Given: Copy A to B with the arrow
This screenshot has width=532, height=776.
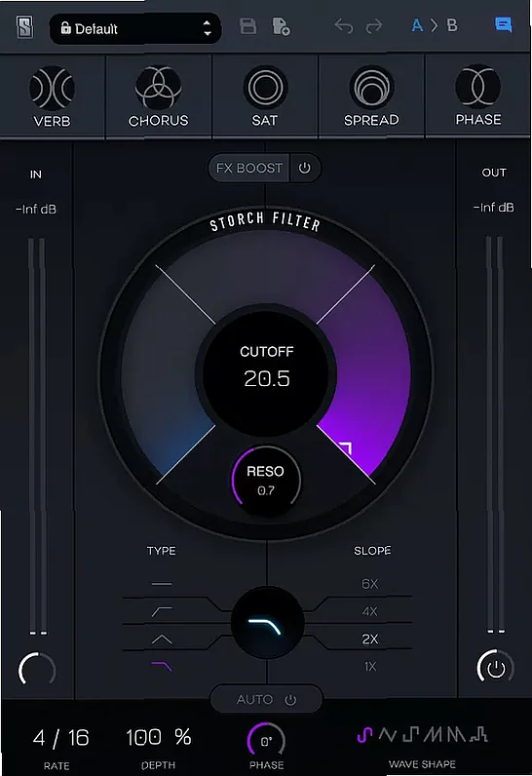Looking at the screenshot, I should pos(435,25).
